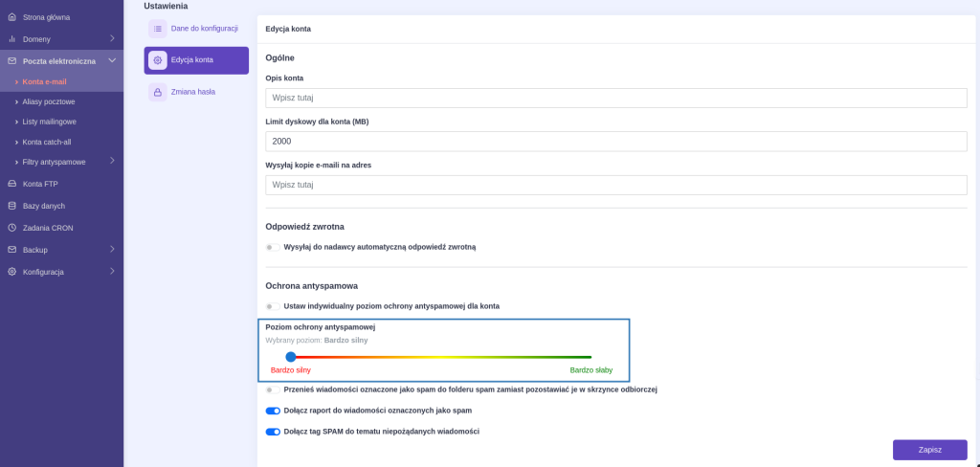Open Dane do konfiguracji settings tab
Screen dimensions: 980x467
point(196,29)
